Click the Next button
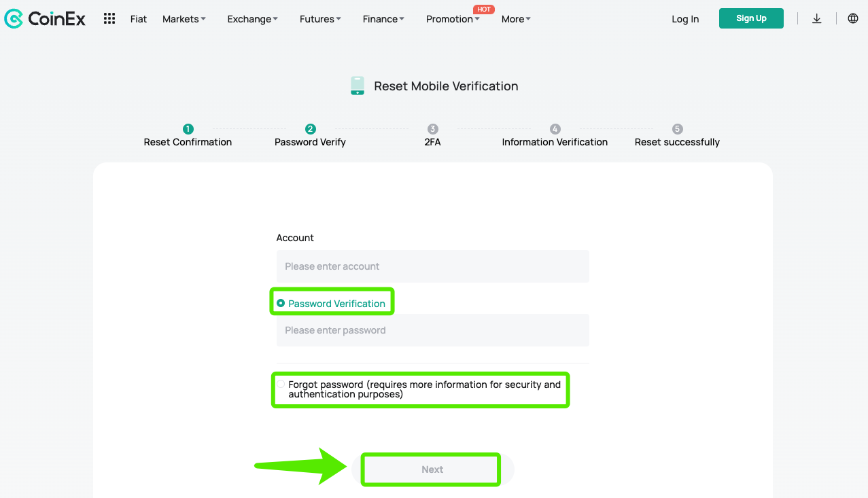Viewport: 868px width, 498px height. [x=432, y=469]
